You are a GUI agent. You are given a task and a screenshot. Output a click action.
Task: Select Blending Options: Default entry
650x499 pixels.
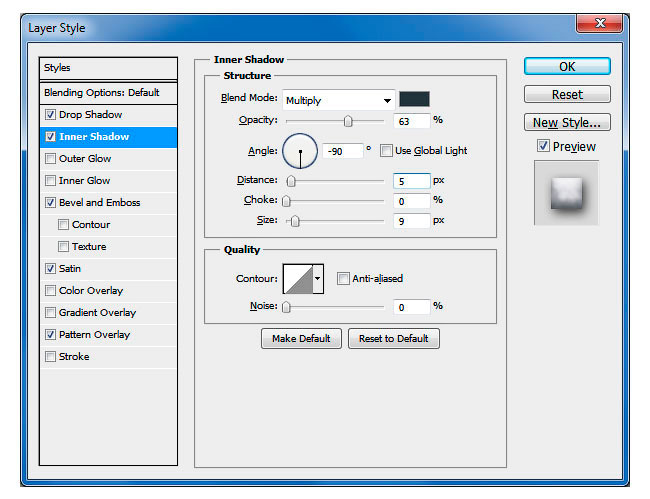click(x=108, y=92)
